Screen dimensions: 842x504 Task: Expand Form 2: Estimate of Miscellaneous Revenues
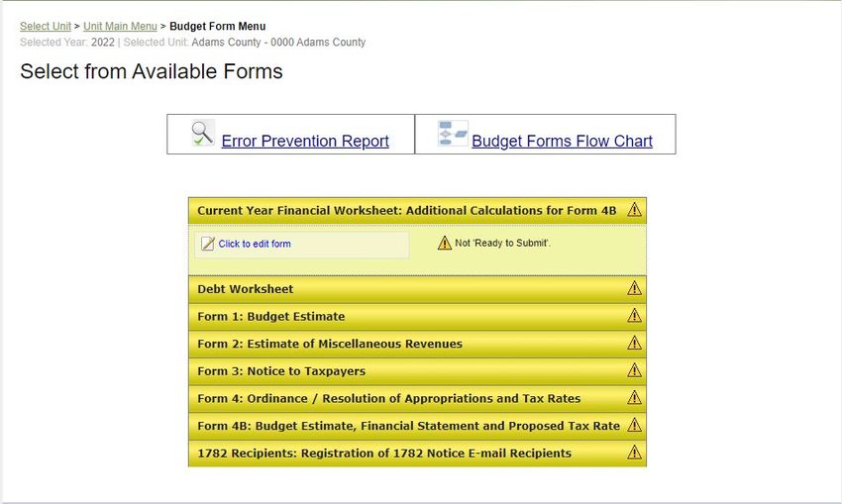(x=417, y=344)
